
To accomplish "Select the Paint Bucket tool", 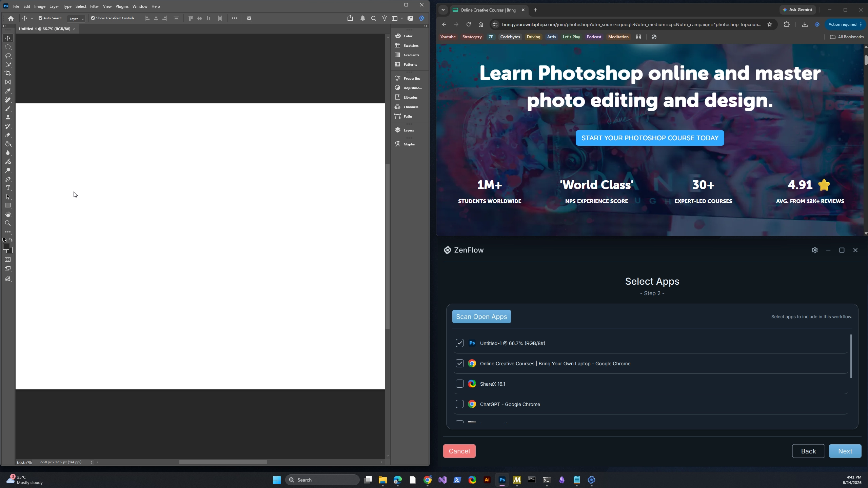I will [8, 144].
